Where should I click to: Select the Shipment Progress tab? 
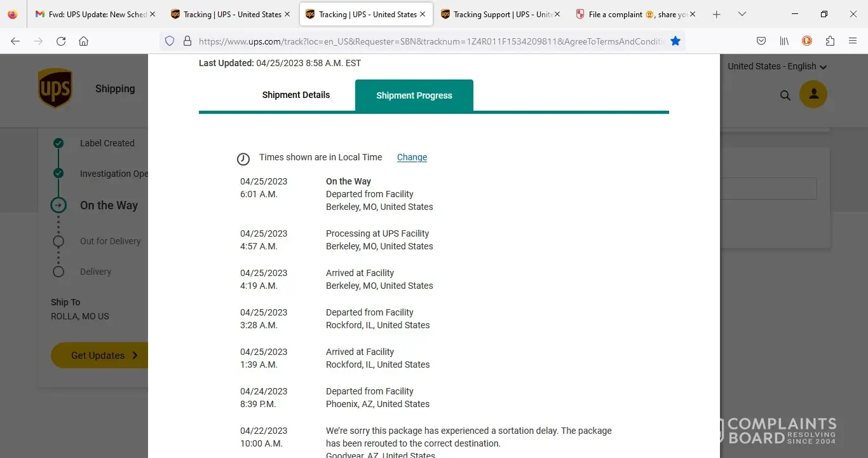(x=414, y=95)
